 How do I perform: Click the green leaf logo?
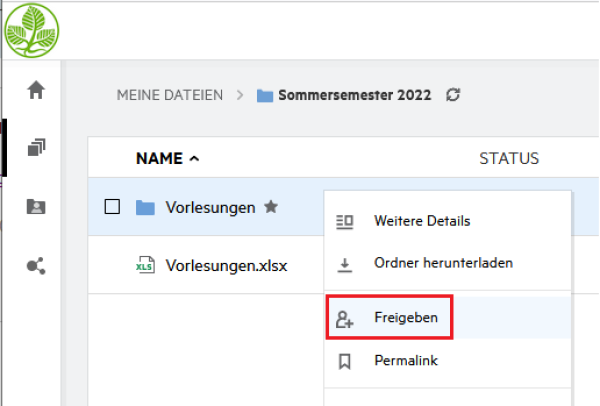32,29
